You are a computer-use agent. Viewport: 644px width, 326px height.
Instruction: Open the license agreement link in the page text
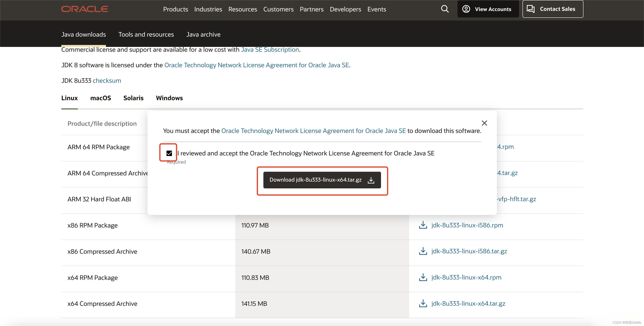pyautogui.click(x=257, y=65)
